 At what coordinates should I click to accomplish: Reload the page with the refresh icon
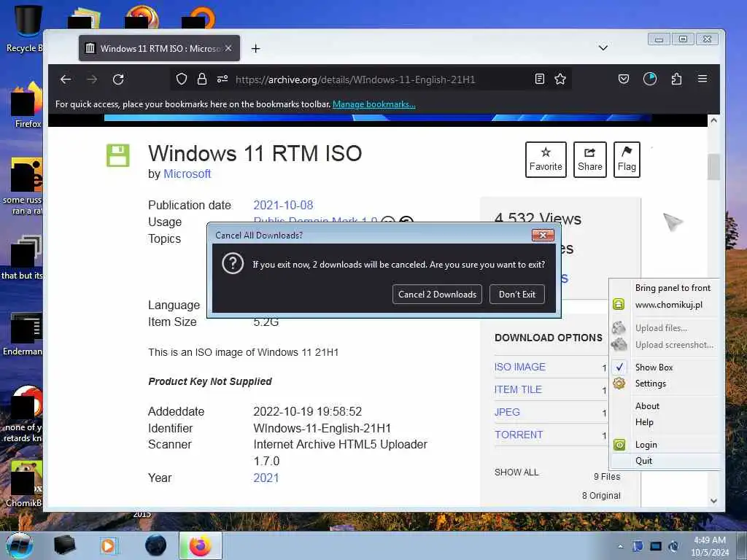(x=118, y=79)
